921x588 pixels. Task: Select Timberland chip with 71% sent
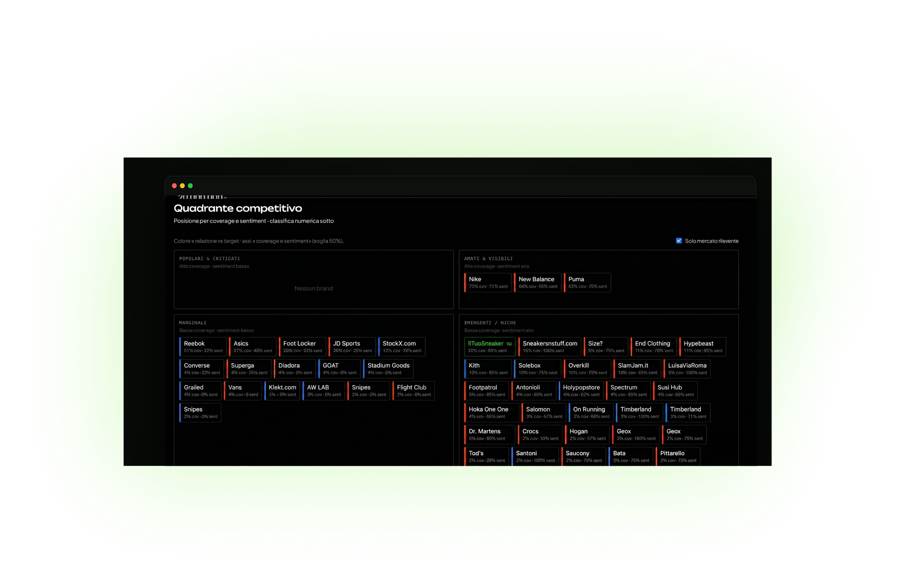tap(688, 413)
